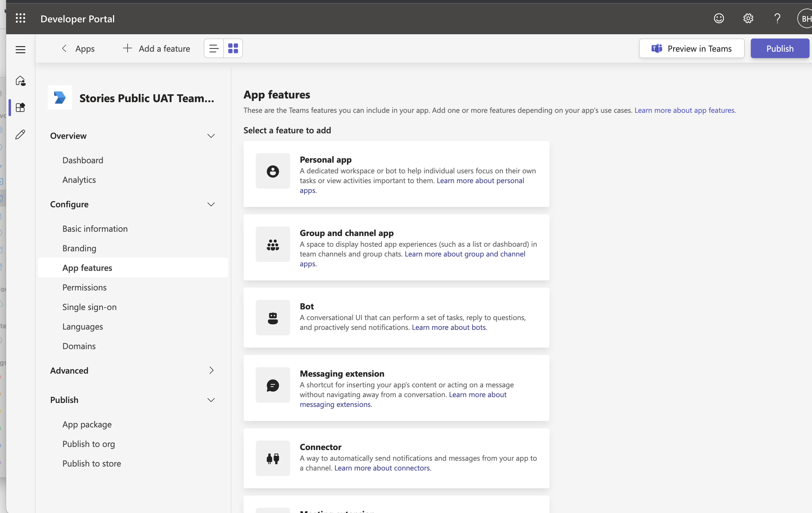Viewport: 812px width, 513px height.
Task: Click the Bot feature icon
Action: point(273,318)
